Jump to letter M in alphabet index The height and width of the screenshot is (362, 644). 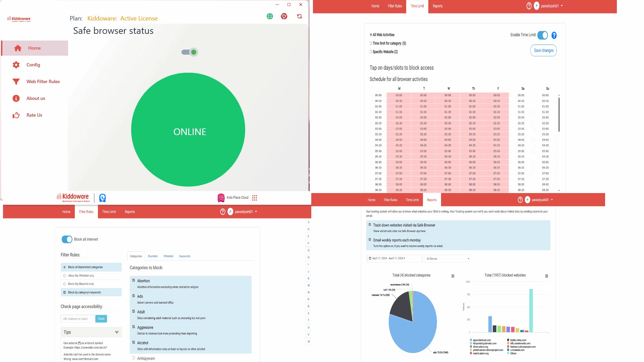tap(309, 285)
